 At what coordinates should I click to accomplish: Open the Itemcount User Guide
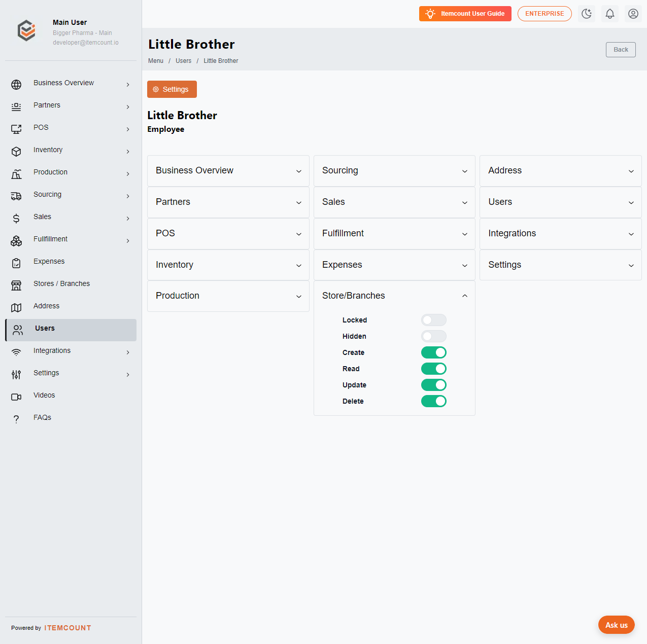(465, 14)
